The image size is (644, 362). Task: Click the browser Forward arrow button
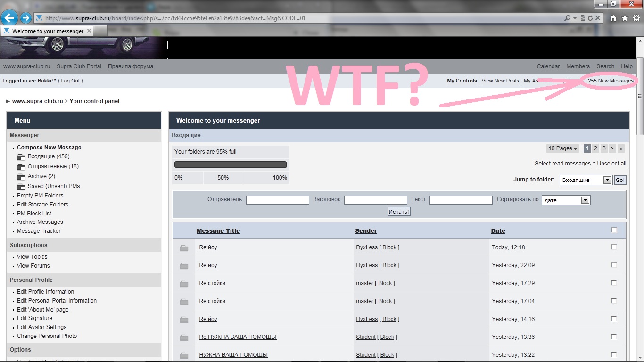click(25, 18)
